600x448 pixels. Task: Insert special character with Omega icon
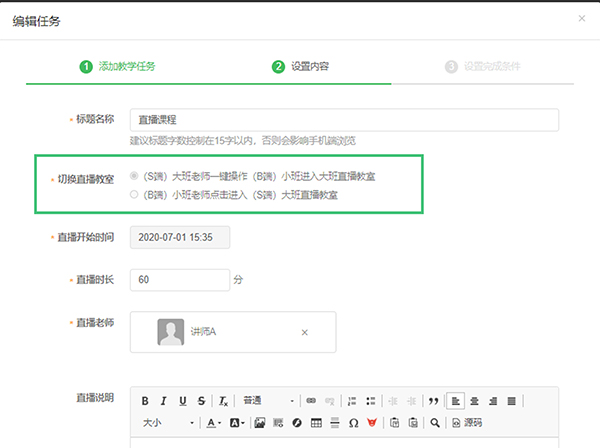353,423
